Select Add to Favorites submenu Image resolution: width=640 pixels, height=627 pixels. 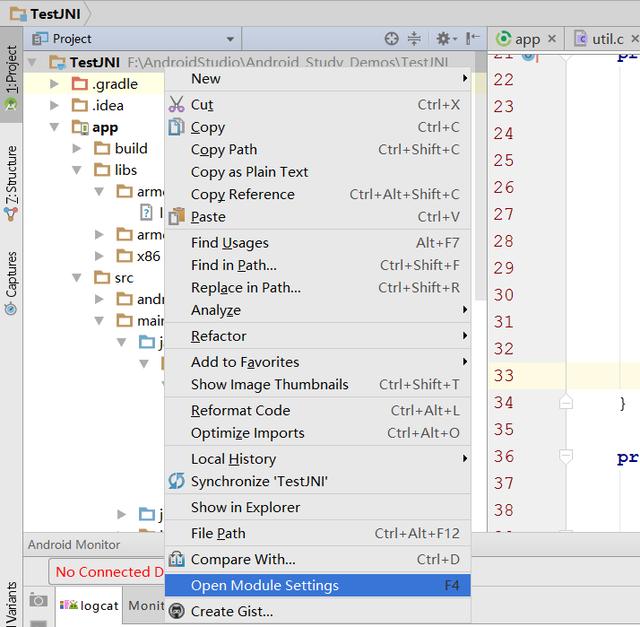(x=318, y=362)
